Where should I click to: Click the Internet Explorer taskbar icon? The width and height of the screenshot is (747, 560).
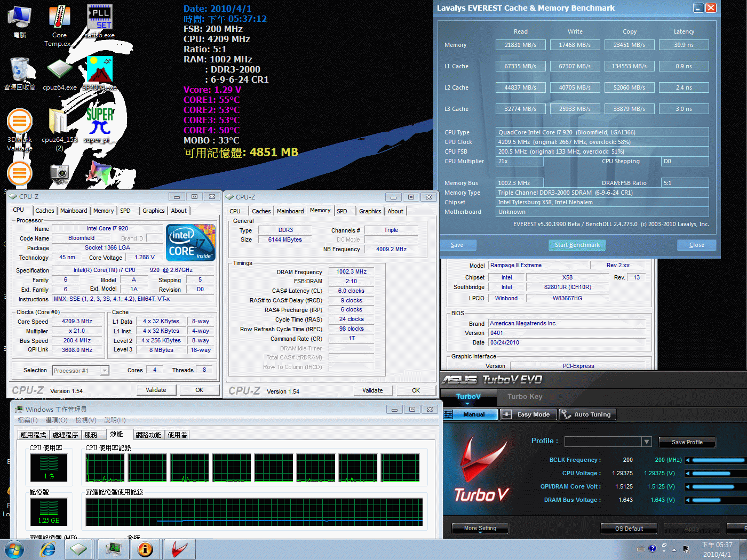48,549
